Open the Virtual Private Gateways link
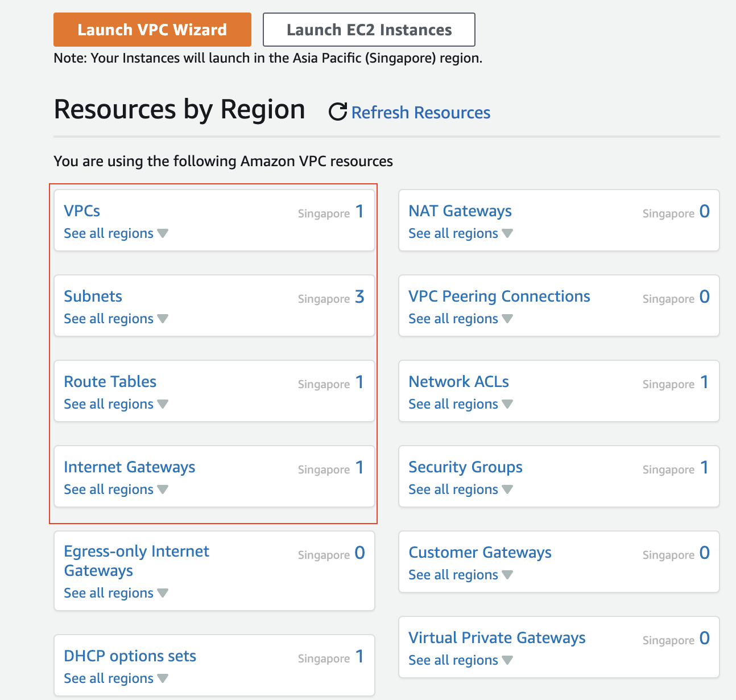736x700 pixels. (x=497, y=638)
